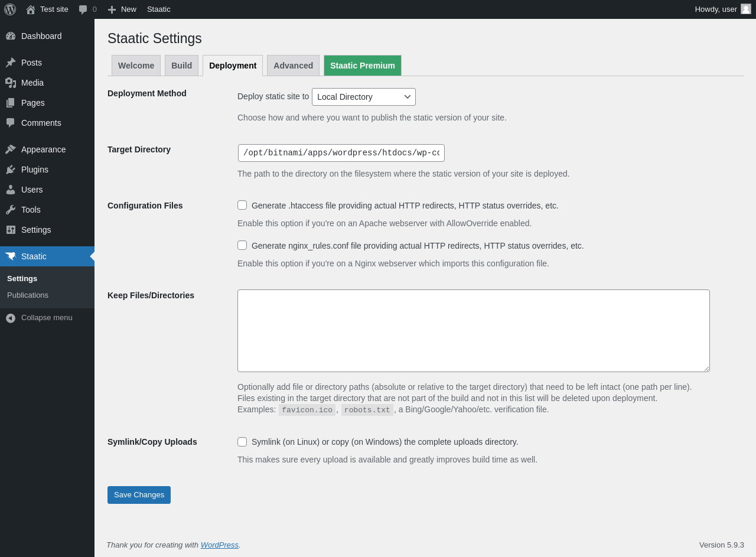Click the New label in admin bar
The height and width of the screenshot is (557, 756).
129,9
